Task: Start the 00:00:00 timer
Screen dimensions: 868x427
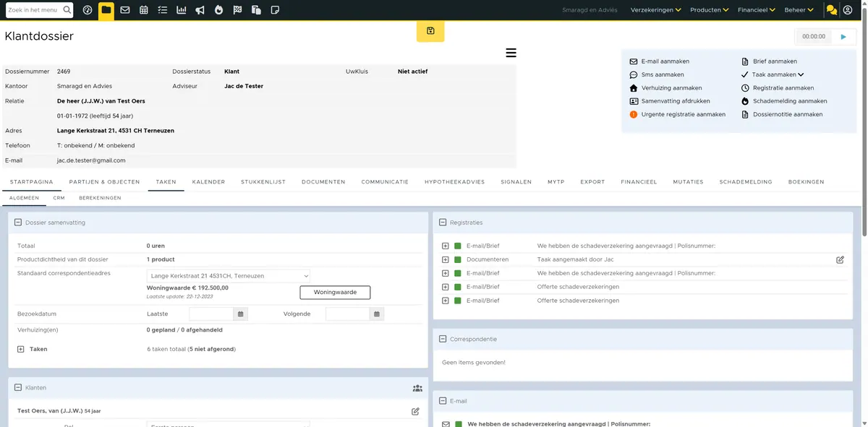Action: (x=843, y=36)
